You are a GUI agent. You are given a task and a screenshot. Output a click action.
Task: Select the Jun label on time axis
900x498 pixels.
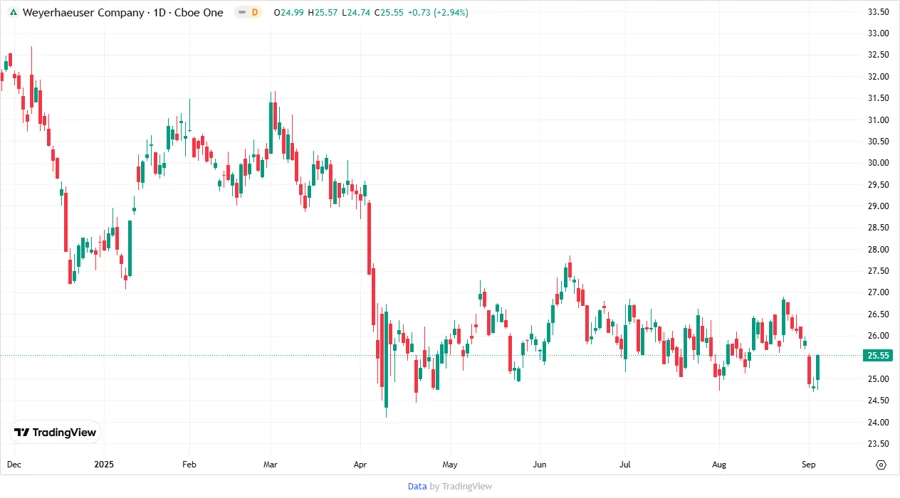click(539, 464)
